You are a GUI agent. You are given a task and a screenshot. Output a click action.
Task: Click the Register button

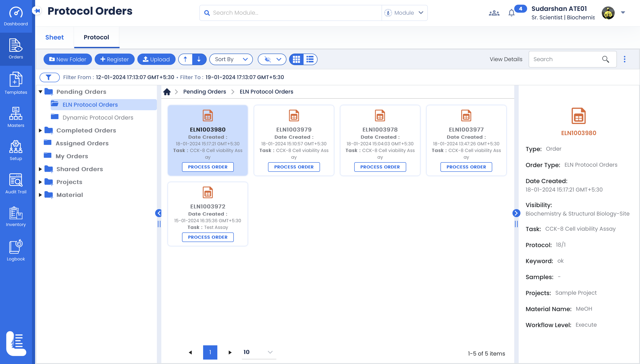[x=114, y=59]
